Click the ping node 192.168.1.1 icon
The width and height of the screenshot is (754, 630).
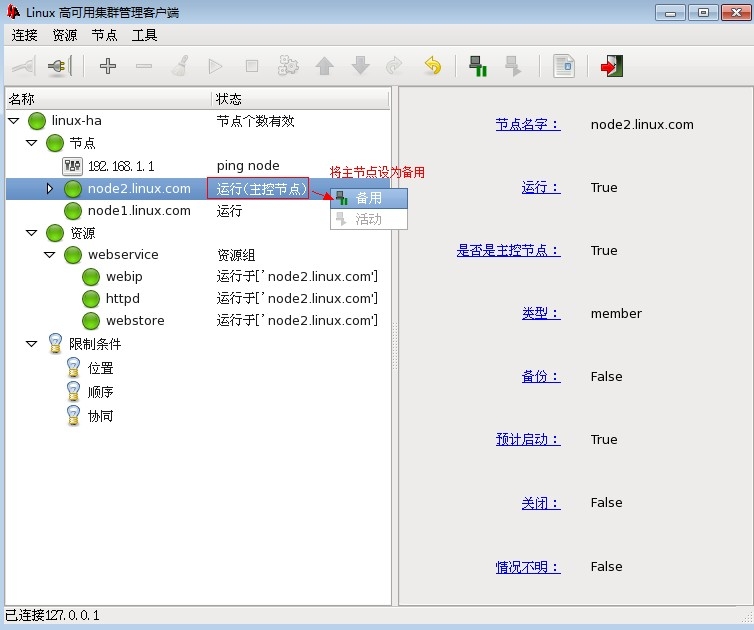72,166
